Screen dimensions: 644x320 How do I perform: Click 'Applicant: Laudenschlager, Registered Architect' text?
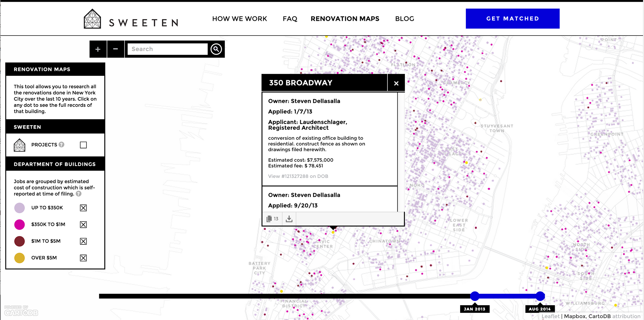coord(308,125)
